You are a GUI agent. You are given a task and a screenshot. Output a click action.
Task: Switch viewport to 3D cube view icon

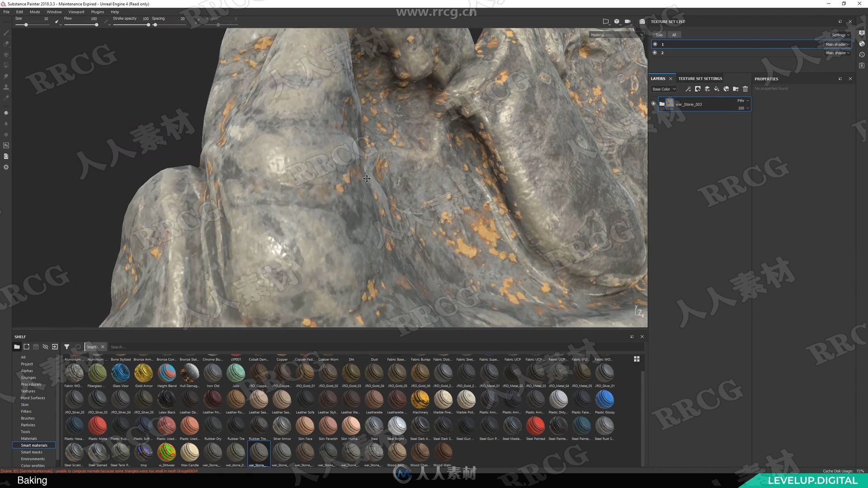coord(617,21)
